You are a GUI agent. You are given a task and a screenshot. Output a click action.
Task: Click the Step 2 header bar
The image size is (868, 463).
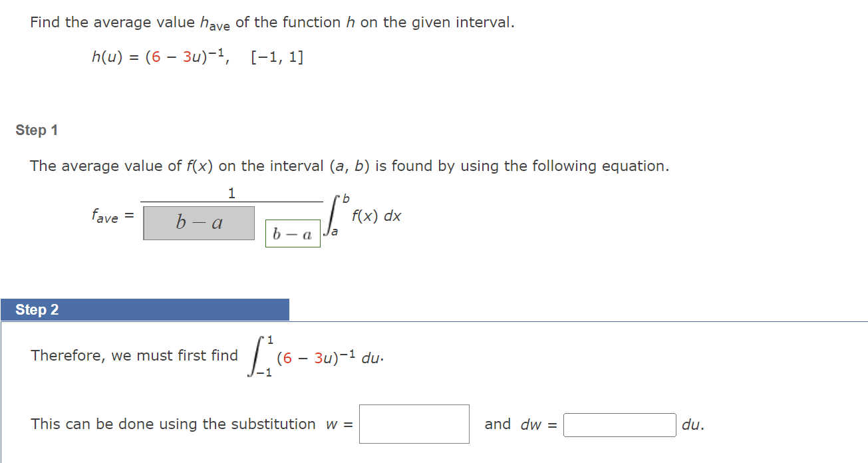click(37, 309)
